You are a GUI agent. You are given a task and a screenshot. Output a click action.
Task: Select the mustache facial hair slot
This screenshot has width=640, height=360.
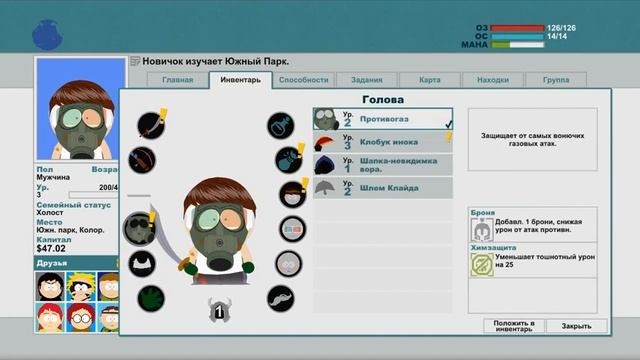[280, 298]
